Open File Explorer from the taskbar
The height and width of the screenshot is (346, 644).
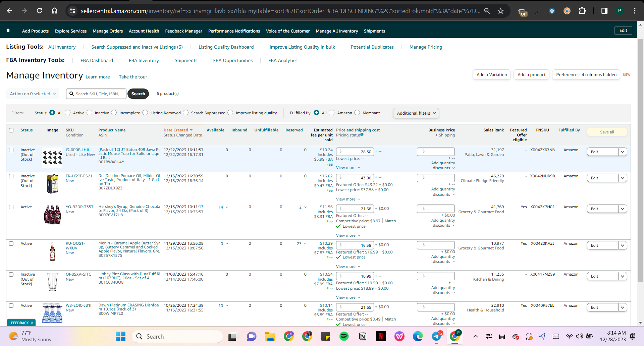pos(270,336)
